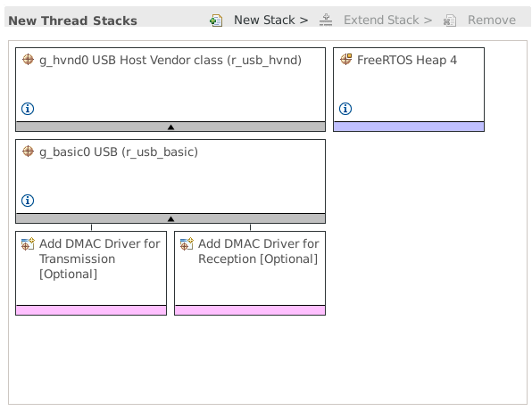This screenshot has height=411, width=532.
Task: Click the blue bar under FreeRTOS Heap 4
Action: click(x=409, y=127)
